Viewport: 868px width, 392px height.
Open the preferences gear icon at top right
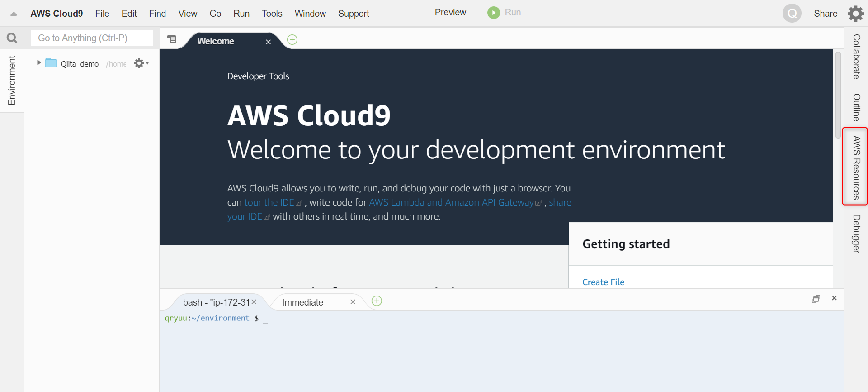[855, 14]
